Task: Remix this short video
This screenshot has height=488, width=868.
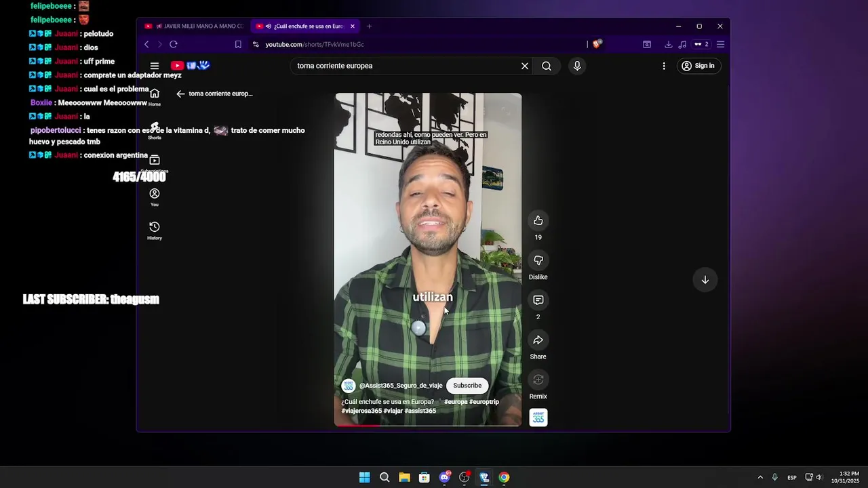Action: (x=538, y=380)
